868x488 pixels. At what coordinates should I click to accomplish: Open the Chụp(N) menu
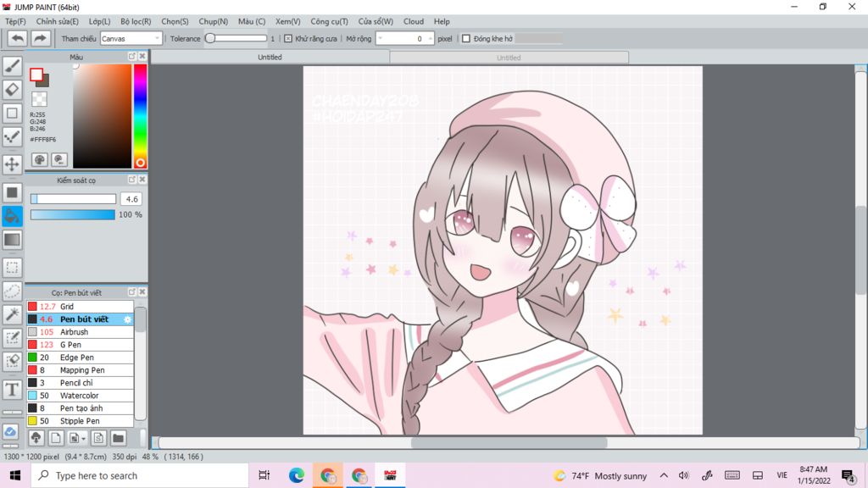(213, 21)
